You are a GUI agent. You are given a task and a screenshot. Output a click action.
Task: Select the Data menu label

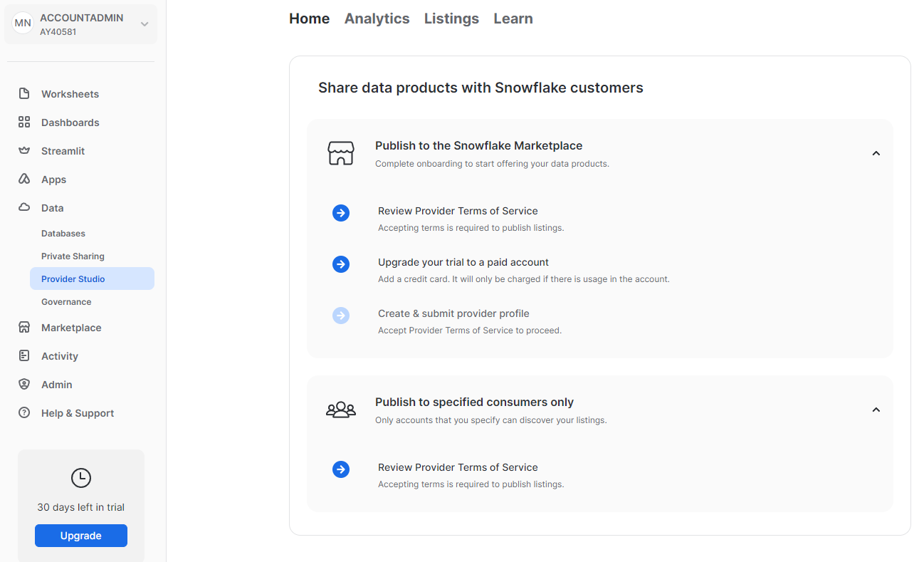[x=52, y=208]
